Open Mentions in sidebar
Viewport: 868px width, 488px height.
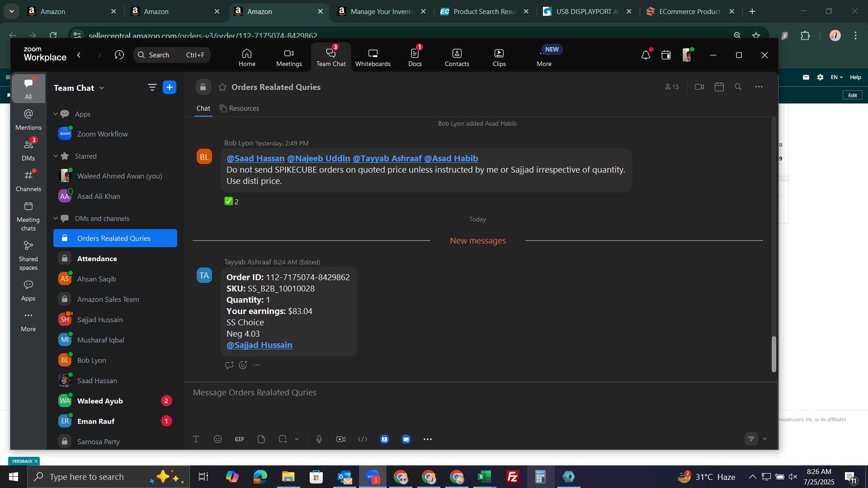coord(28,120)
